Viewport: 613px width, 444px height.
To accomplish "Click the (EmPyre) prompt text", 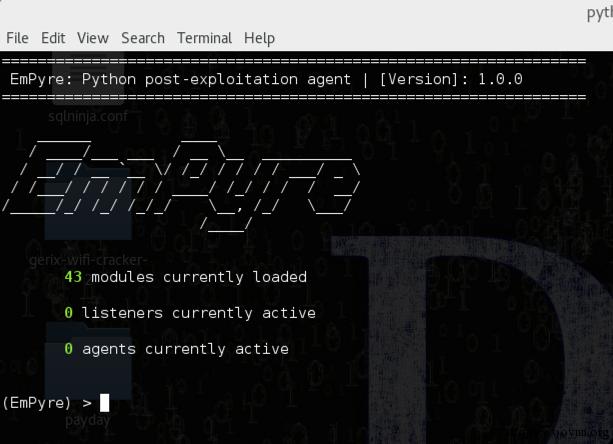I will coord(37,403).
